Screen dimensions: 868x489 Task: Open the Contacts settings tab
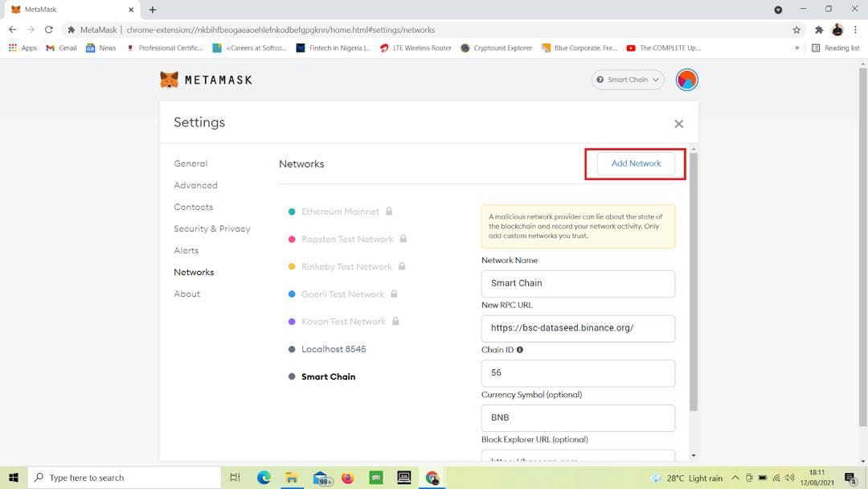click(x=193, y=207)
